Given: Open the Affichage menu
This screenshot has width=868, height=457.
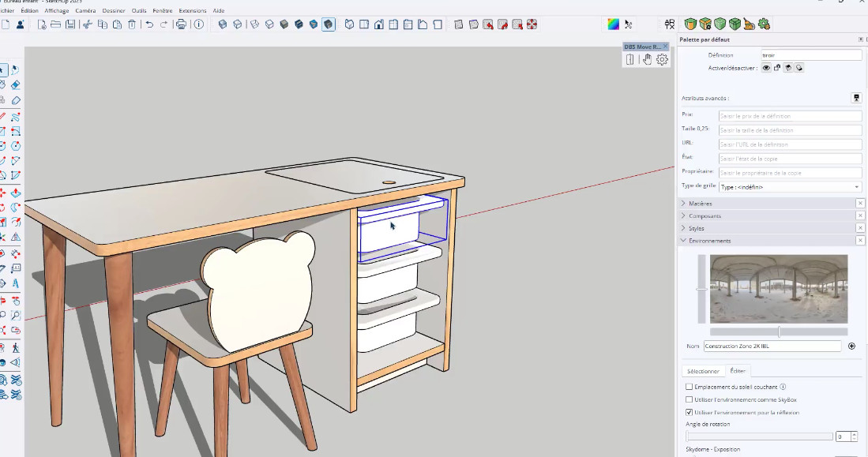Looking at the screenshot, I should coord(56,10).
